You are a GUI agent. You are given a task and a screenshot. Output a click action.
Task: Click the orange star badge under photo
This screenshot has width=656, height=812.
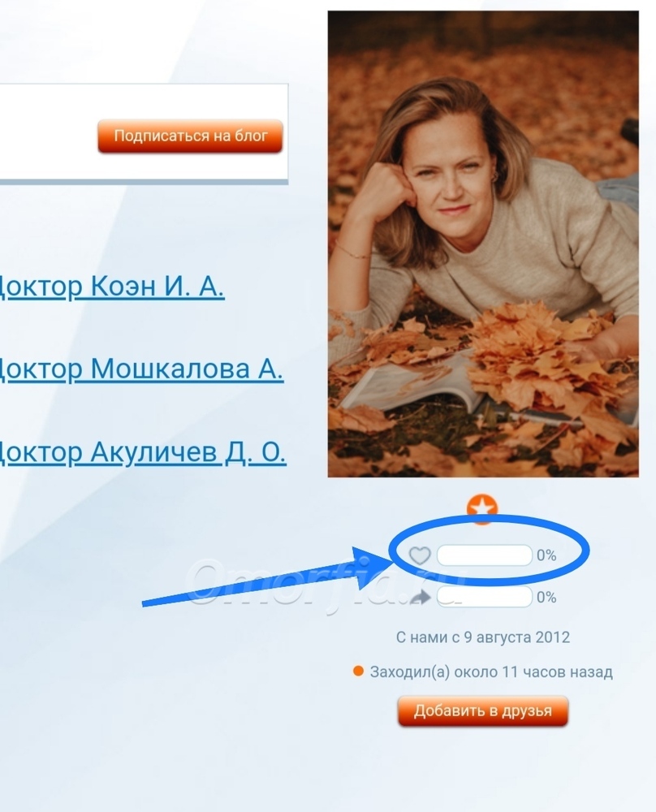pyautogui.click(x=482, y=508)
